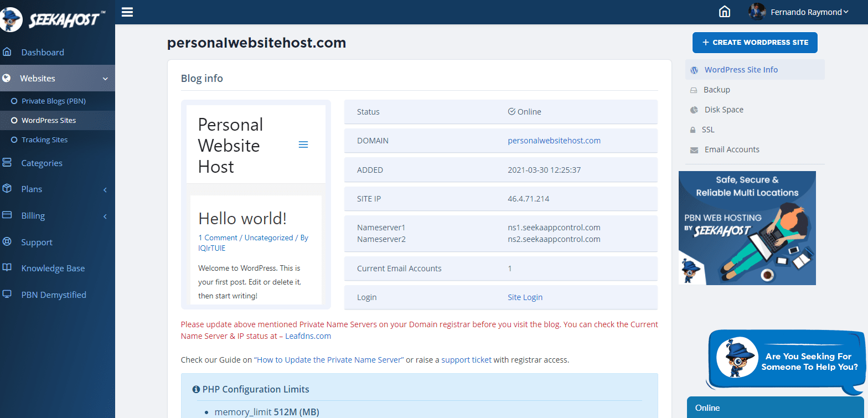Click added date 2021-03-30 12:25:37
The height and width of the screenshot is (418, 868).
tap(544, 170)
